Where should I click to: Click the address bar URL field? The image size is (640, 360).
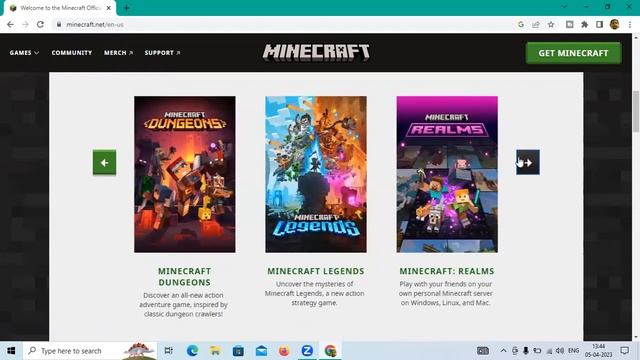[x=286, y=24]
